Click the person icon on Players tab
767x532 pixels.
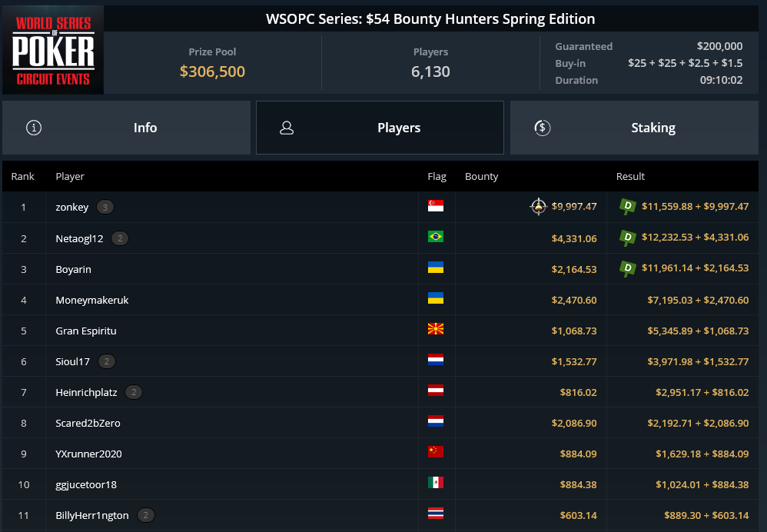287,128
